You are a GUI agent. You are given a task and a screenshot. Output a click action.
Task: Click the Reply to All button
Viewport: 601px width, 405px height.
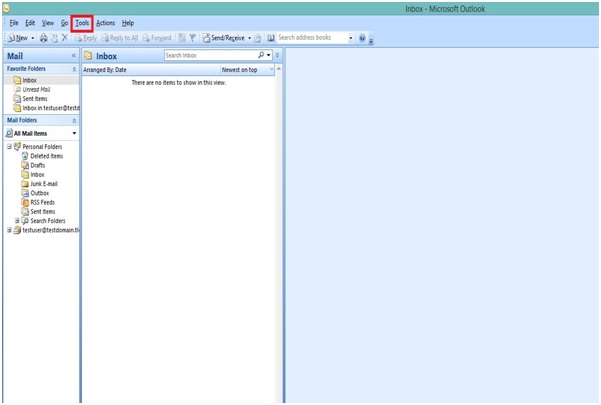(120, 38)
